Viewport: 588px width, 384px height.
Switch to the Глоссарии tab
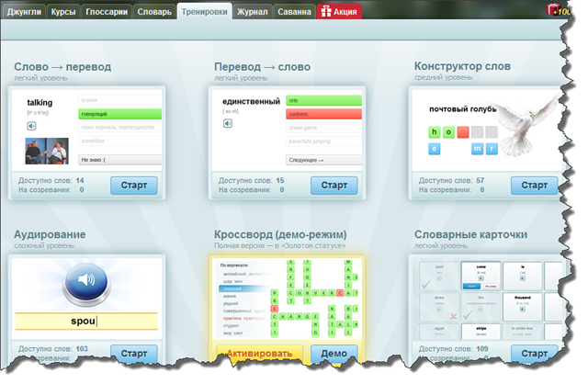[108, 11]
